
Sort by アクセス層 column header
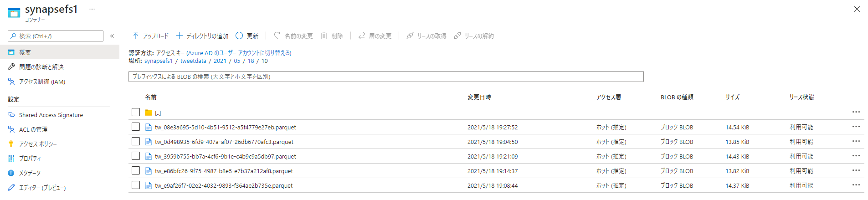point(609,97)
